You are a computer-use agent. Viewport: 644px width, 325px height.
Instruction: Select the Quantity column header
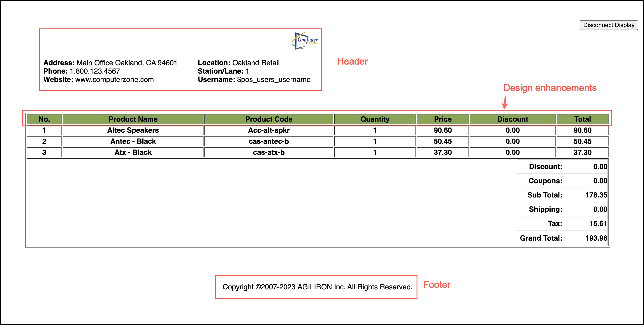(x=375, y=119)
